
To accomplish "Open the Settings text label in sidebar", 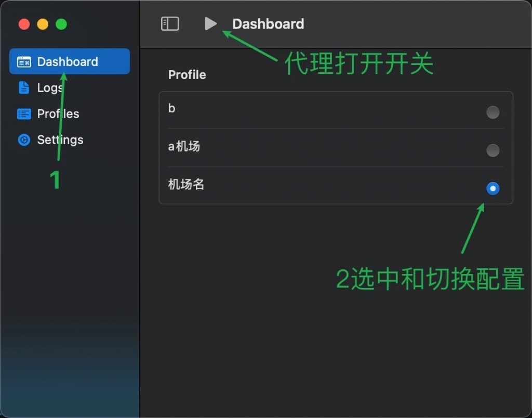I will (60, 140).
